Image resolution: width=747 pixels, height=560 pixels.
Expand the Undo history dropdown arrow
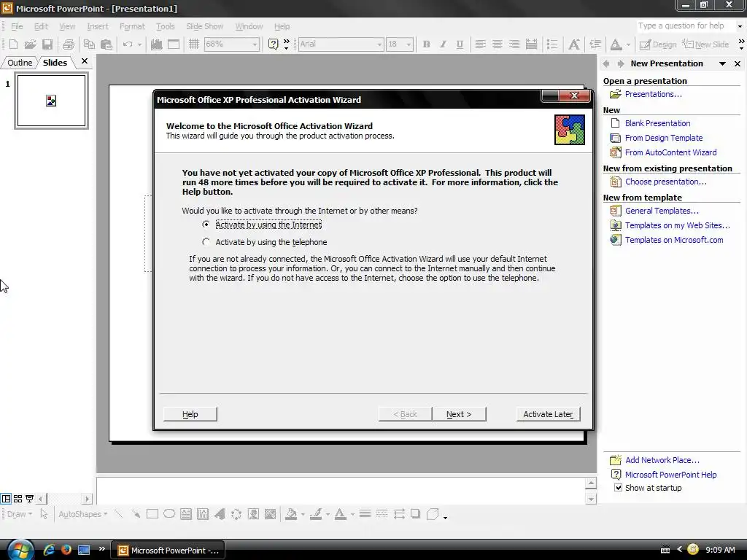139,44
